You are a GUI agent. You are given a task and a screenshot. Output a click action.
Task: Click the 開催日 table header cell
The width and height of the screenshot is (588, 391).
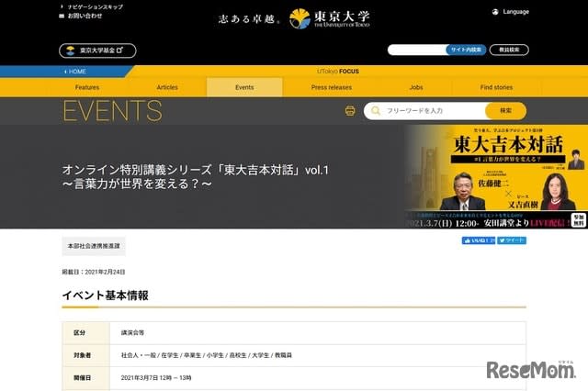tap(85, 378)
